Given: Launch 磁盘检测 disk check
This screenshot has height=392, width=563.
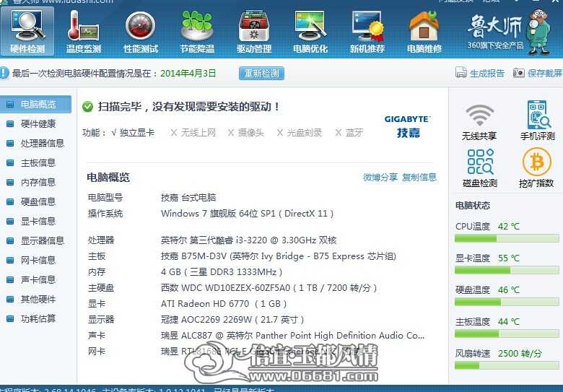Looking at the screenshot, I should pyautogui.click(x=480, y=168).
